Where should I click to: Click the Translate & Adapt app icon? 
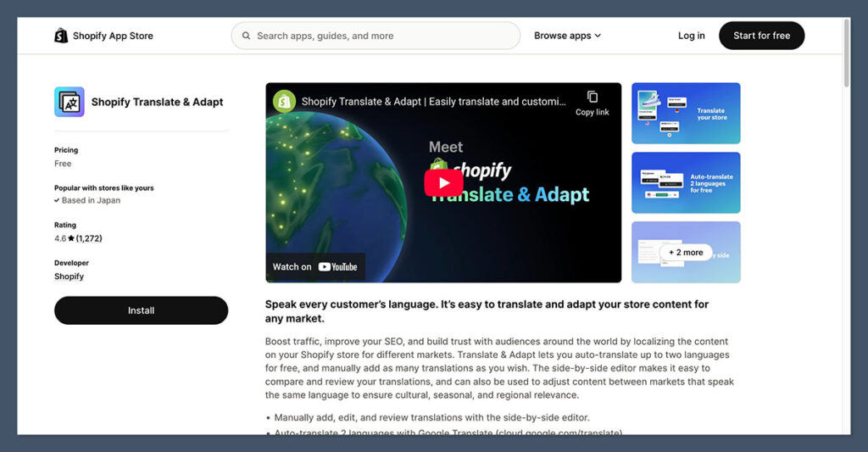click(70, 102)
